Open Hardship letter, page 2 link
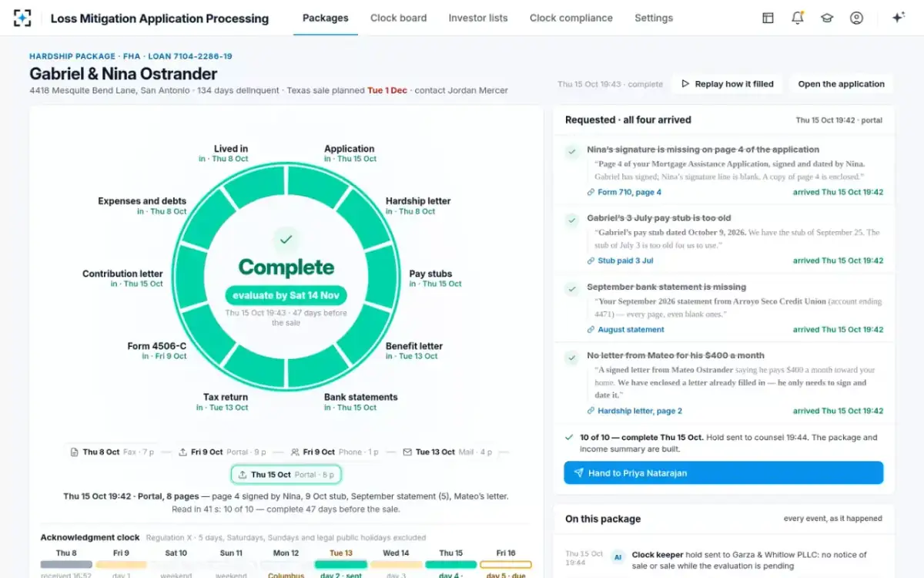 tap(634, 411)
